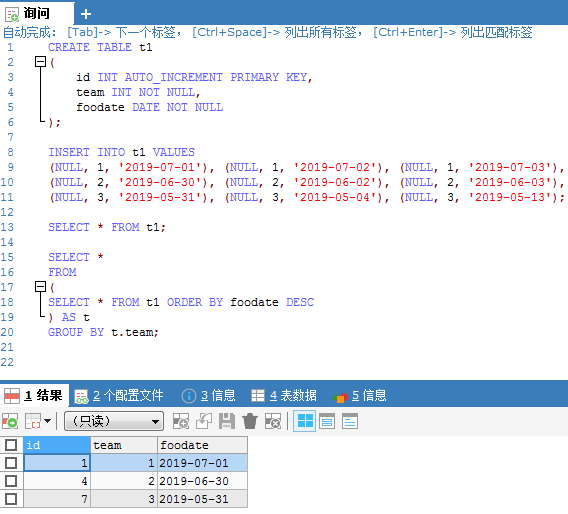The image size is (568, 514).
Task: Click SELECT * FROM t1; on line 13
Action: point(107,227)
